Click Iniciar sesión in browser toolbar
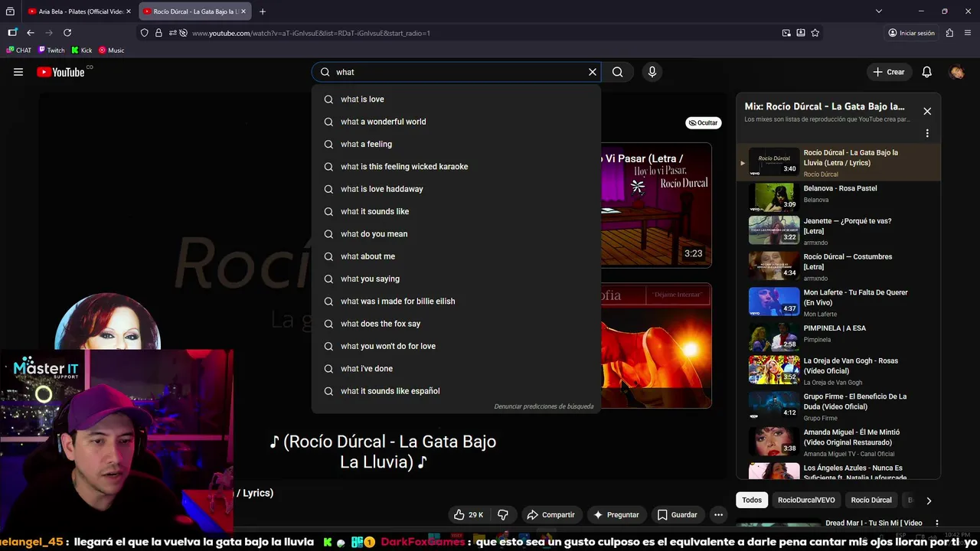 coord(911,33)
